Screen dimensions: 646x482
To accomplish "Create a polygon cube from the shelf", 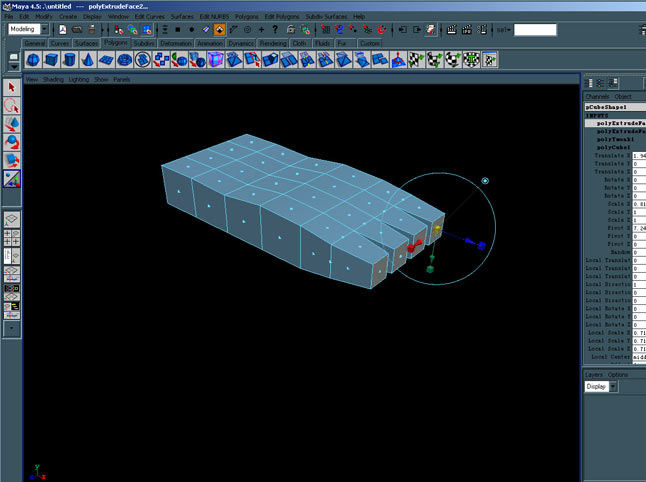I will point(51,60).
